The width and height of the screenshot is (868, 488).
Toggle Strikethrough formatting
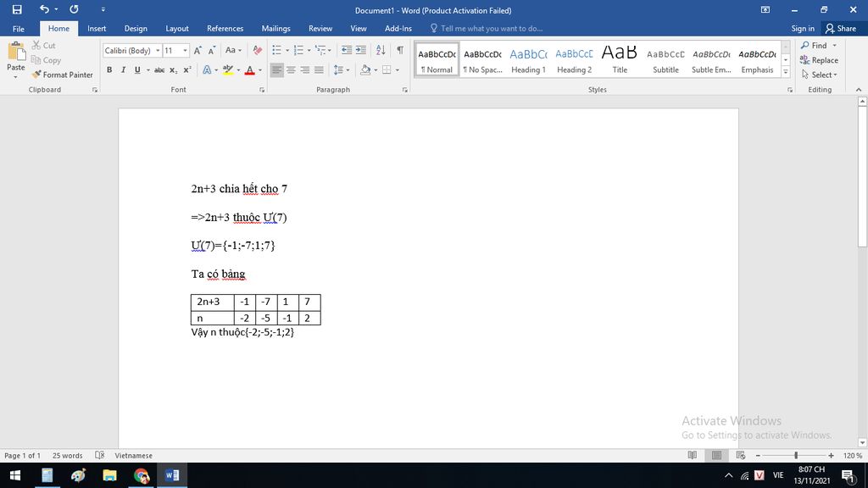click(x=159, y=69)
